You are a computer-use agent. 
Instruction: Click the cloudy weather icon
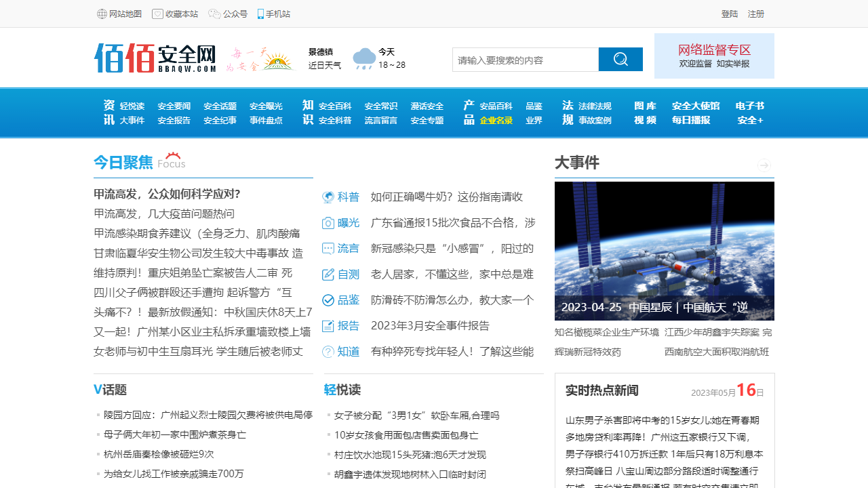(x=364, y=58)
